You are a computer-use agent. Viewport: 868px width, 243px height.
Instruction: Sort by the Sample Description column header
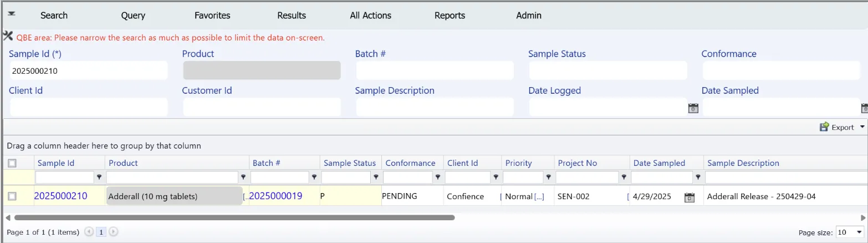coord(743,163)
